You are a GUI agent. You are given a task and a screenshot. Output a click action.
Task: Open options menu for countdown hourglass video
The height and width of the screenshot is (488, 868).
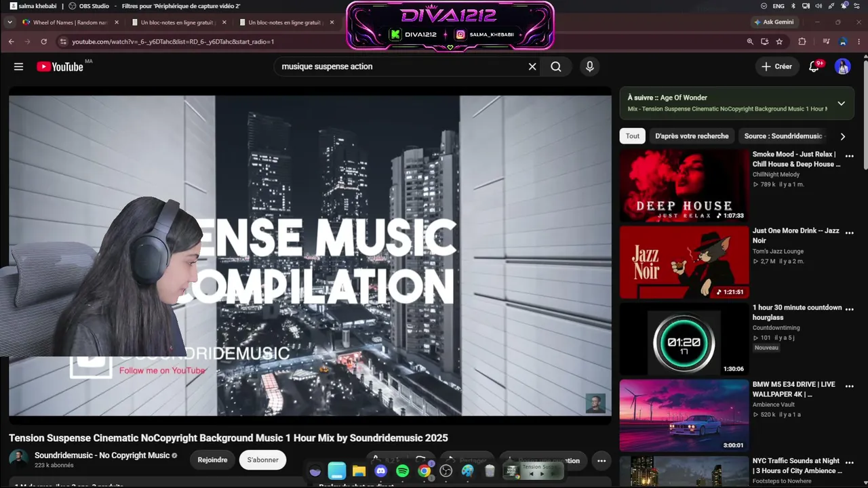[x=849, y=309]
